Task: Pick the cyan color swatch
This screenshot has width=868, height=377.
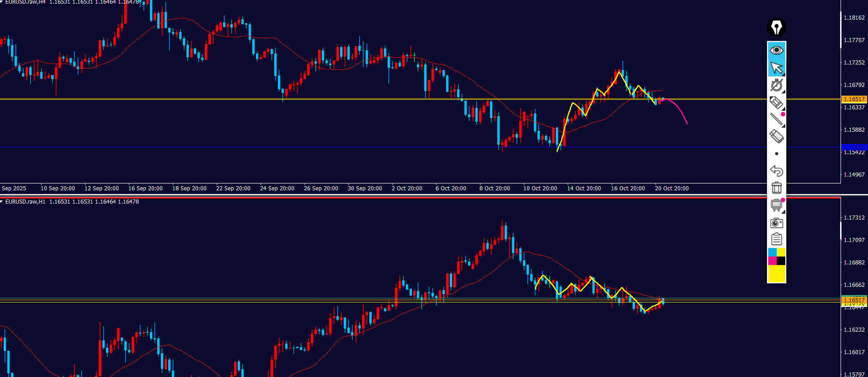Action: (772, 253)
